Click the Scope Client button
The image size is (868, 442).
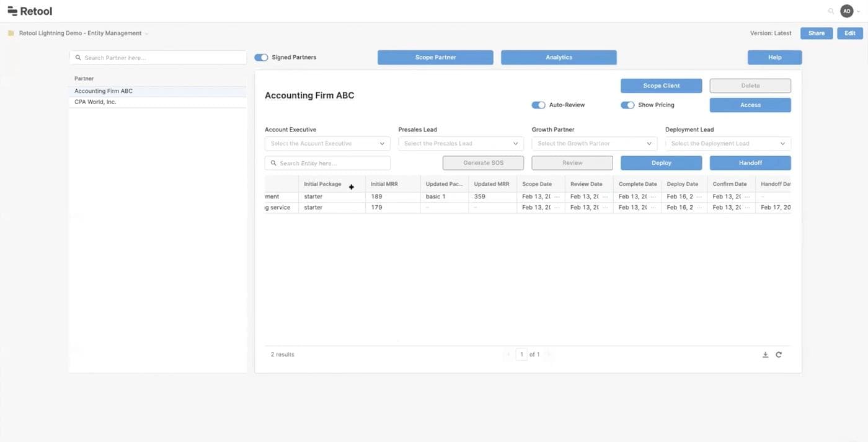click(x=661, y=85)
